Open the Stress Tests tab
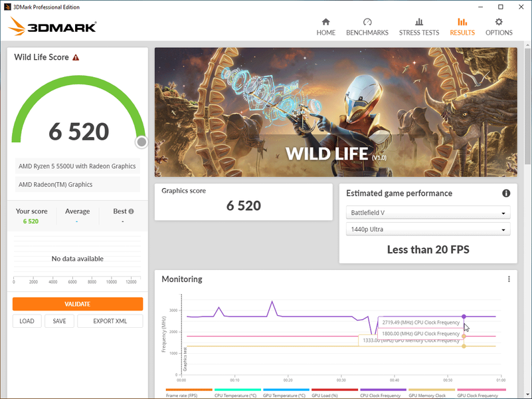532x399 pixels. pos(418,27)
